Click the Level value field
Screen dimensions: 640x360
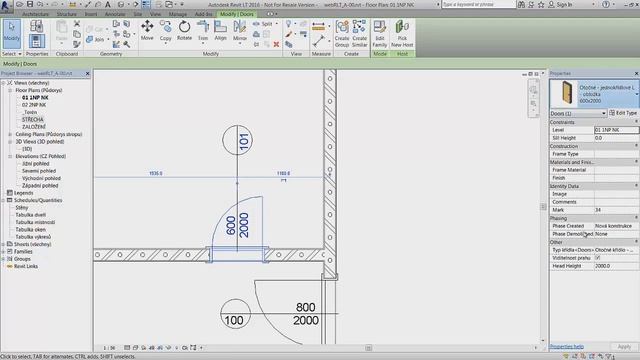(616, 130)
